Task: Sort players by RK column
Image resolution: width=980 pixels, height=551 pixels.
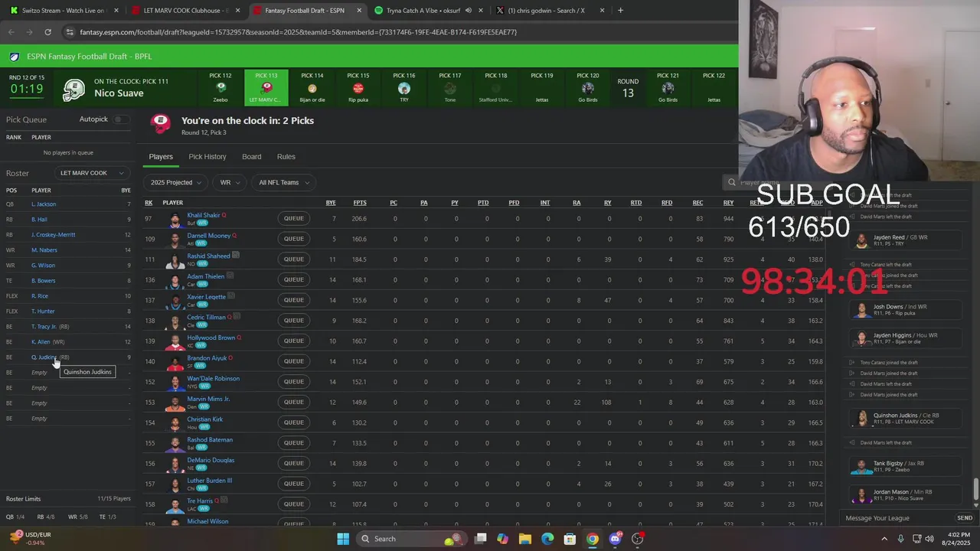Action: [149, 203]
